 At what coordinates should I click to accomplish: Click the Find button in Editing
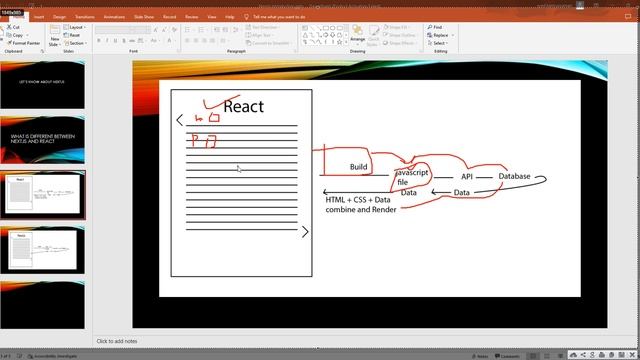pos(435,27)
